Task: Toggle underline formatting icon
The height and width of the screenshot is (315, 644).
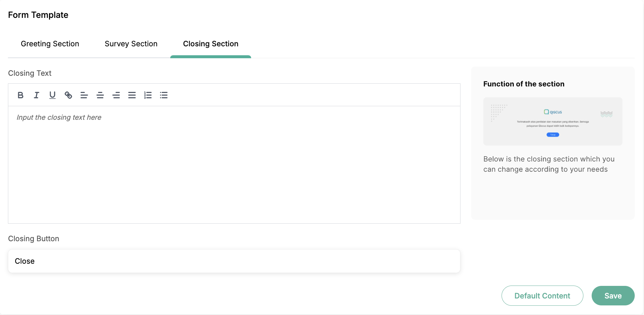Action: click(52, 95)
